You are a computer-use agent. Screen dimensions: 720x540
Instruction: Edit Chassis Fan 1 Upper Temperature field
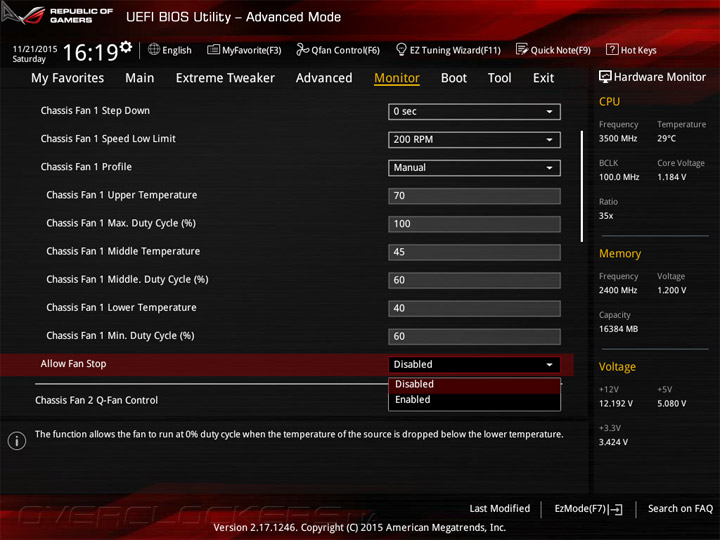click(474, 196)
